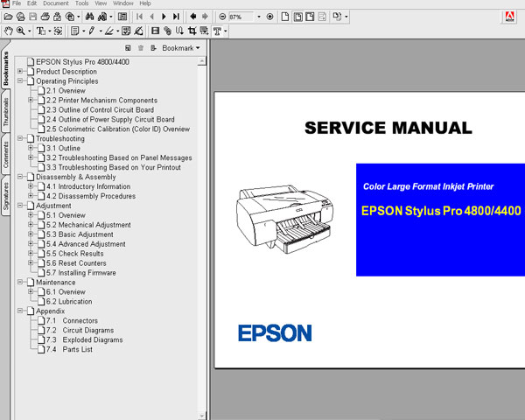
Task: Select the Zoom magnifier tool
Action: pos(20,31)
